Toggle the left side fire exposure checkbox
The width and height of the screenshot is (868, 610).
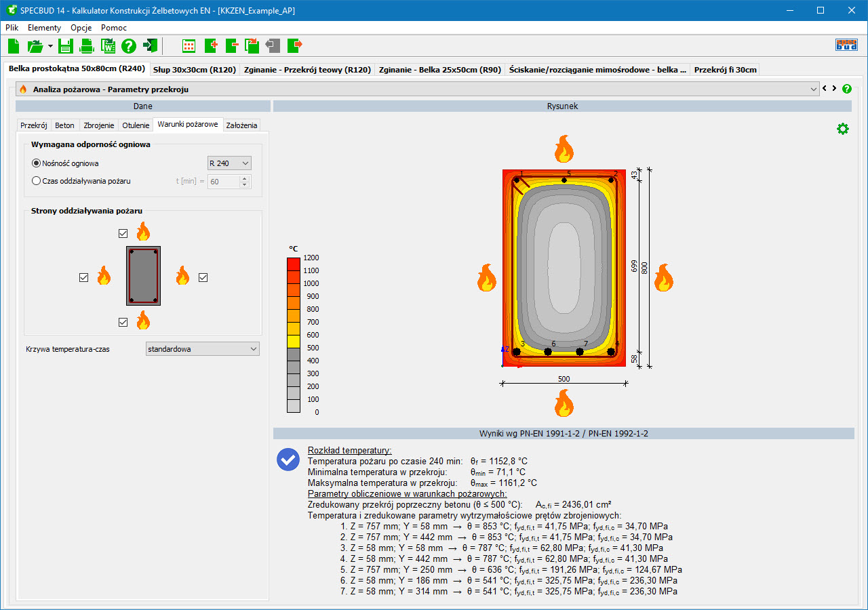[83, 277]
